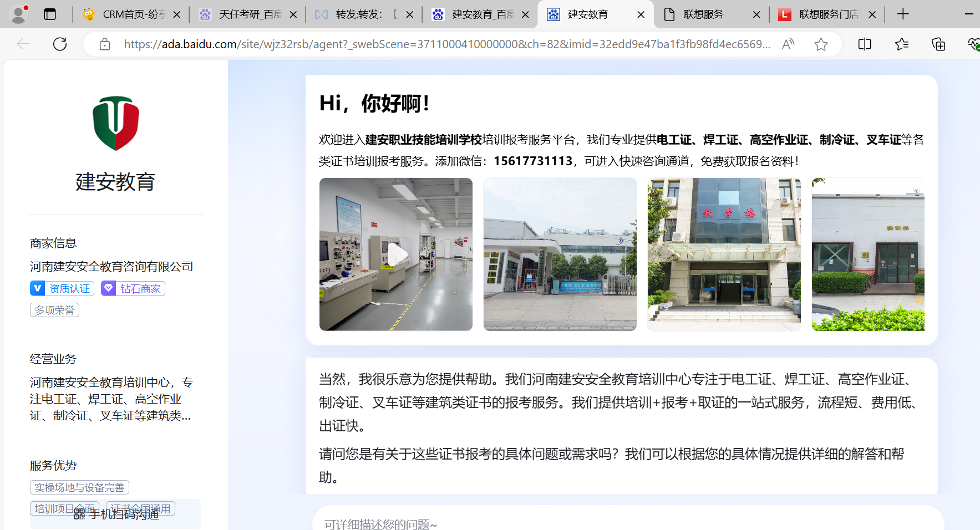Image resolution: width=980 pixels, height=530 pixels.
Task: Play the training room video thumbnail
Action: (396, 254)
